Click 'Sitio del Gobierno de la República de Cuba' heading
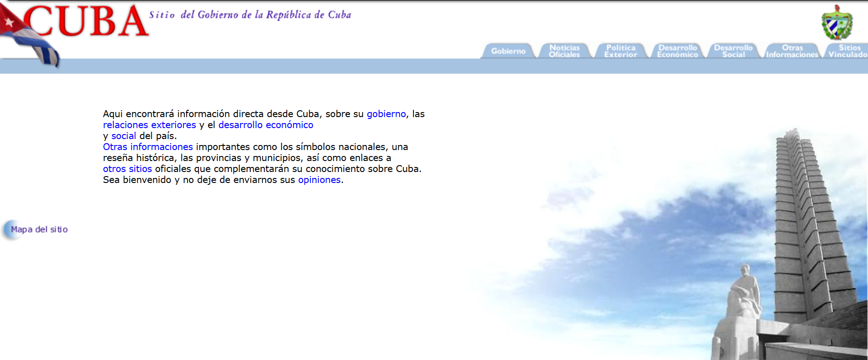This screenshot has height=360, width=868. (250, 15)
